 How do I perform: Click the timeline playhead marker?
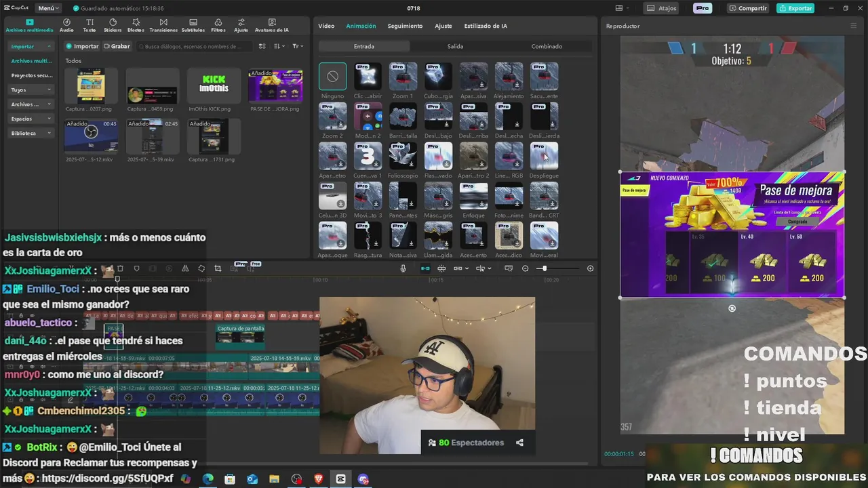pos(117,279)
